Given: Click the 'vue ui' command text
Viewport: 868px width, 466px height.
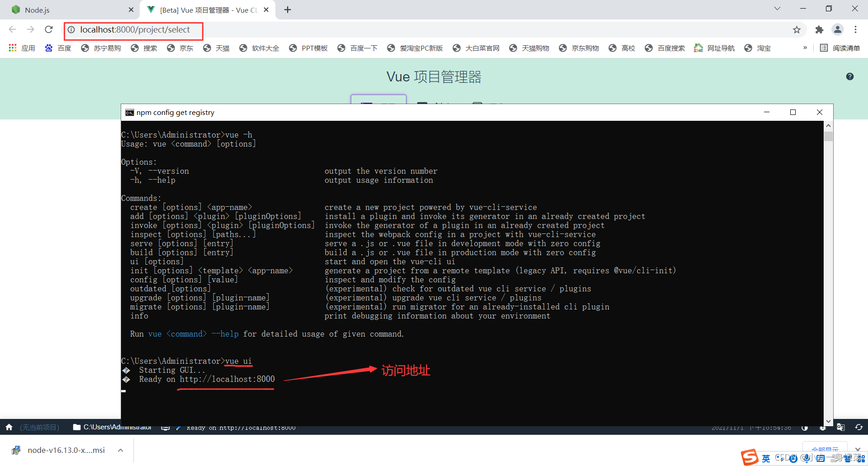Looking at the screenshot, I should point(238,361).
